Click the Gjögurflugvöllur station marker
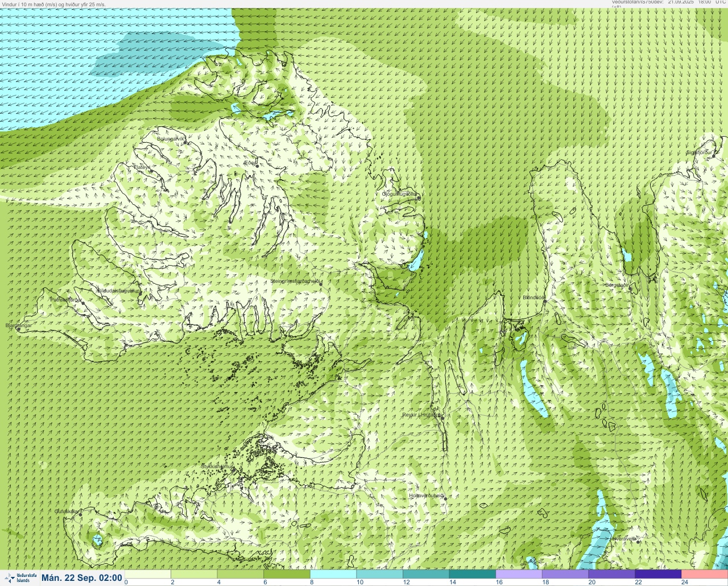The height and width of the screenshot is (586, 728). pyautogui.click(x=419, y=198)
